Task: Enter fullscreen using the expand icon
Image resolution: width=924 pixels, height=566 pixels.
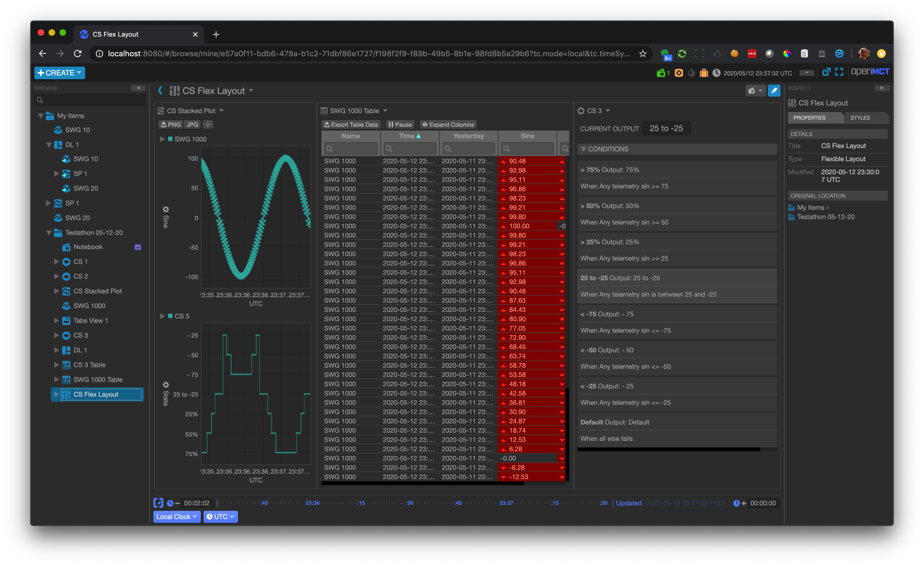Action: tap(839, 72)
